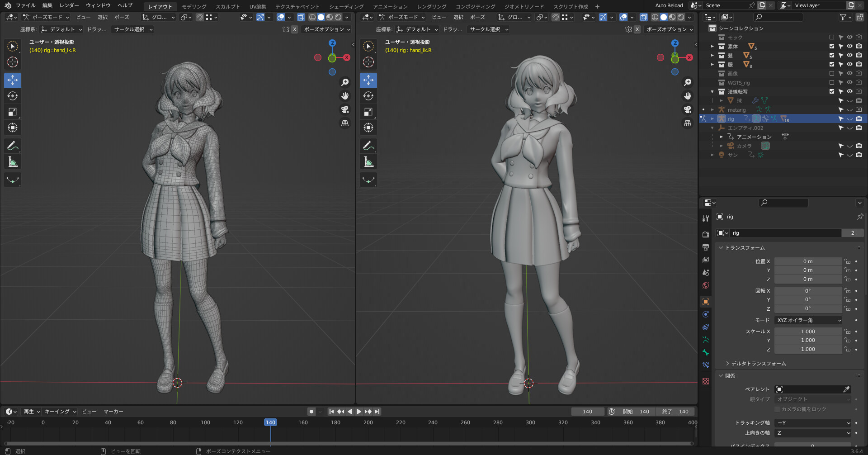This screenshot has height=455, width=868.
Task: Pin the rig properties panel
Action: point(860,217)
